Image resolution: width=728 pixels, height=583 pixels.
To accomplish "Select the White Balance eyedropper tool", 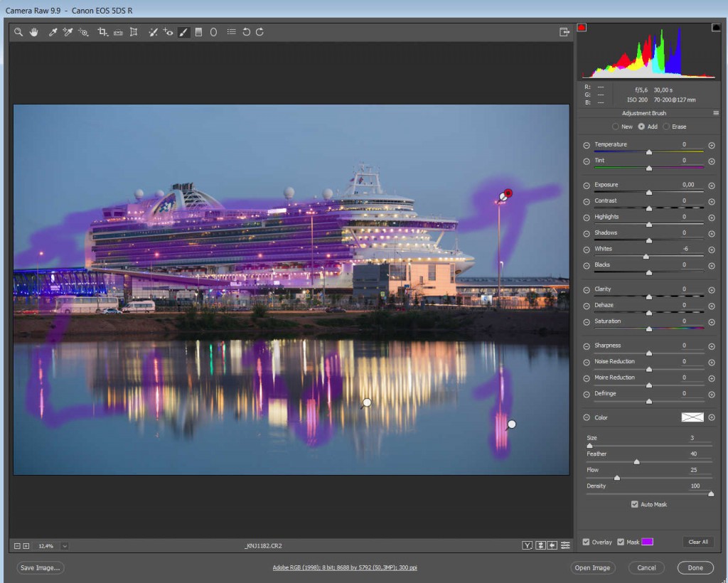I will (53, 32).
